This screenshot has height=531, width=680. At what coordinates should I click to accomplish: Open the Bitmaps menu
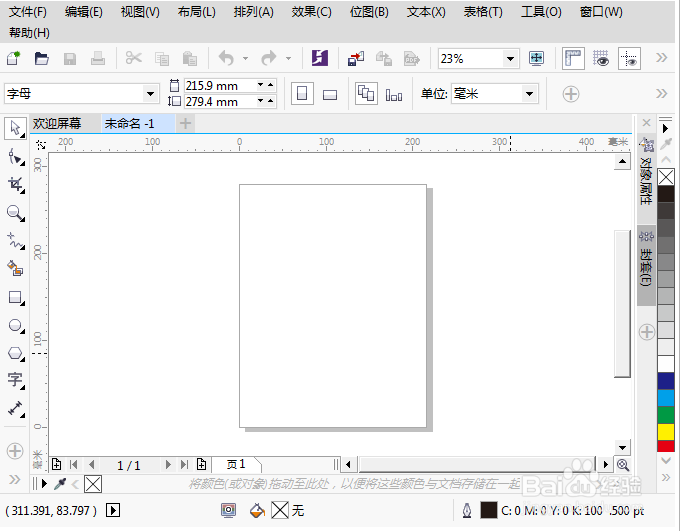pos(369,12)
